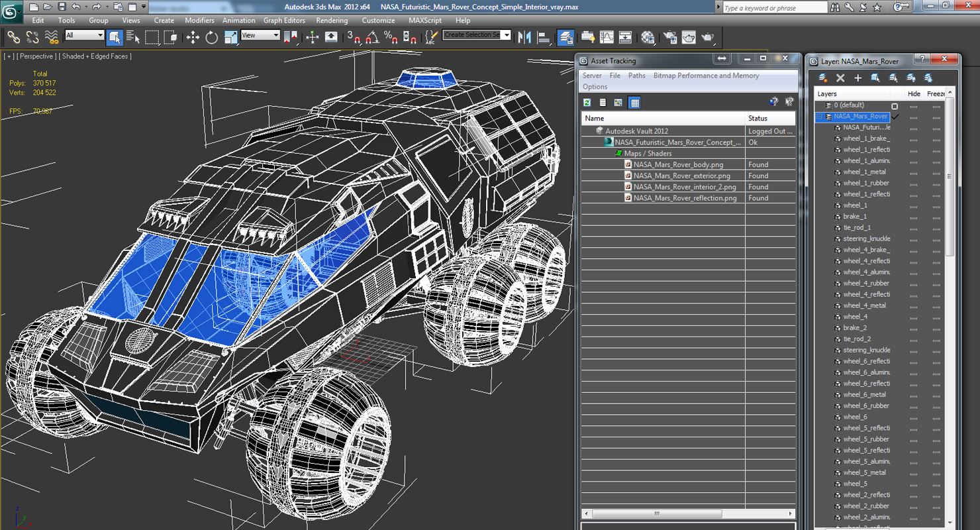The image size is (980, 530).
Task: Toggle Hide for brake_1 object
Action: click(914, 217)
